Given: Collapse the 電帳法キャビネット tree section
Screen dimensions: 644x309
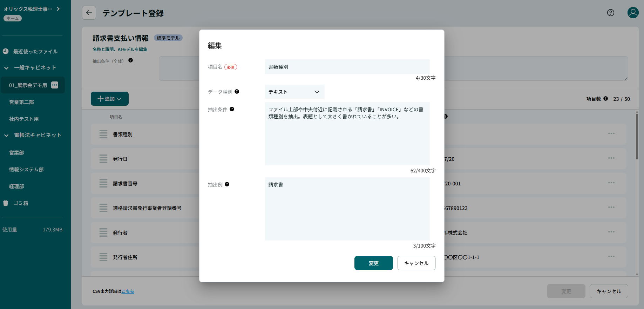Looking at the screenshot, I should (x=6, y=135).
